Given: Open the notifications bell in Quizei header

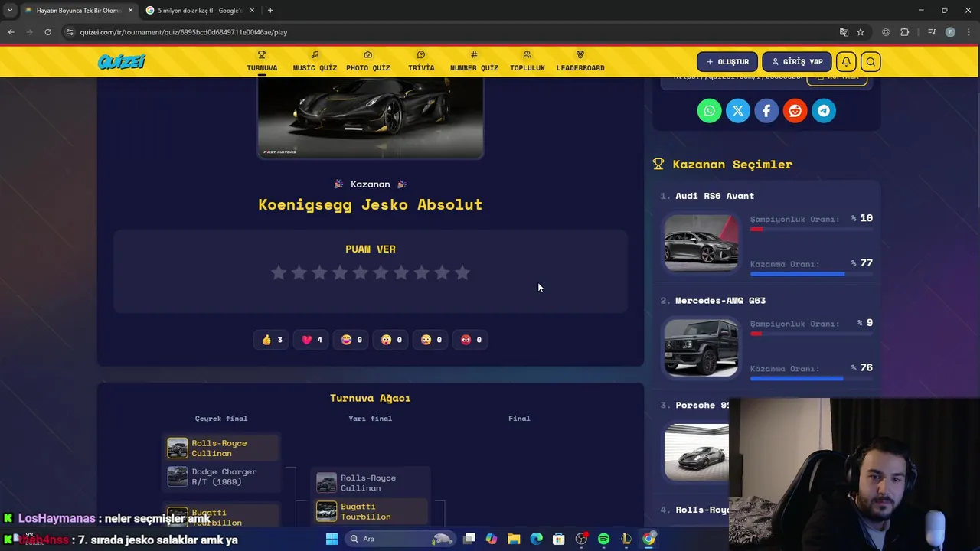Looking at the screenshot, I should (846, 62).
